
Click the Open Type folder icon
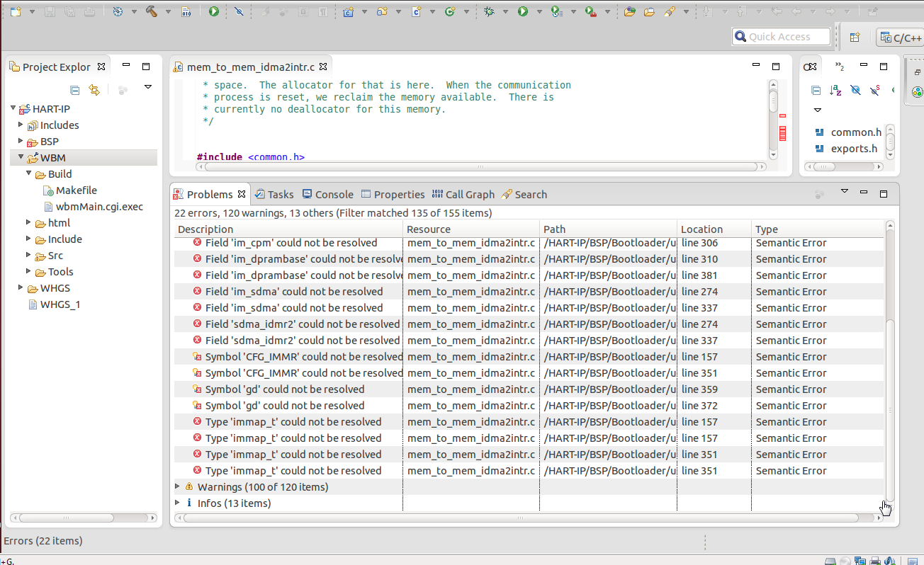click(630, 11)
